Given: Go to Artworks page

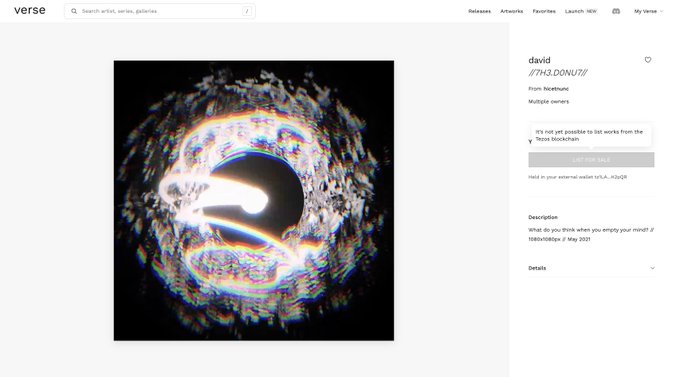Looking at the screenshot, I should 511,11.
